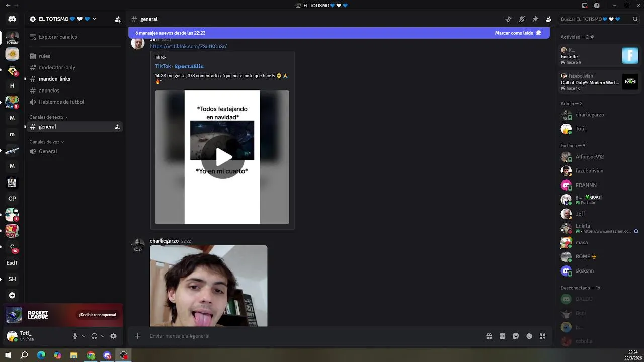Open Chrome from the taskbar
644x362 pixels.
(91, 355)
